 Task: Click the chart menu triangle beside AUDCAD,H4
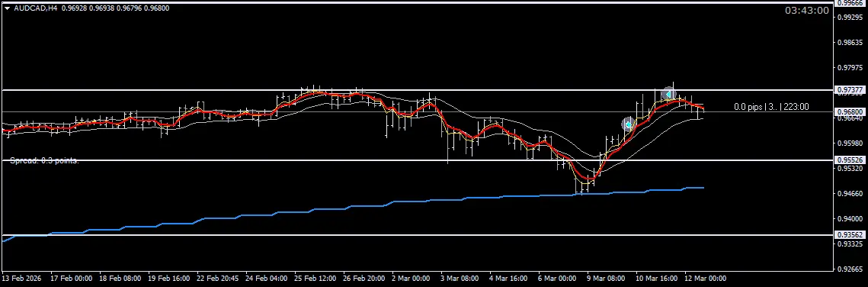[x=7, y=8]
